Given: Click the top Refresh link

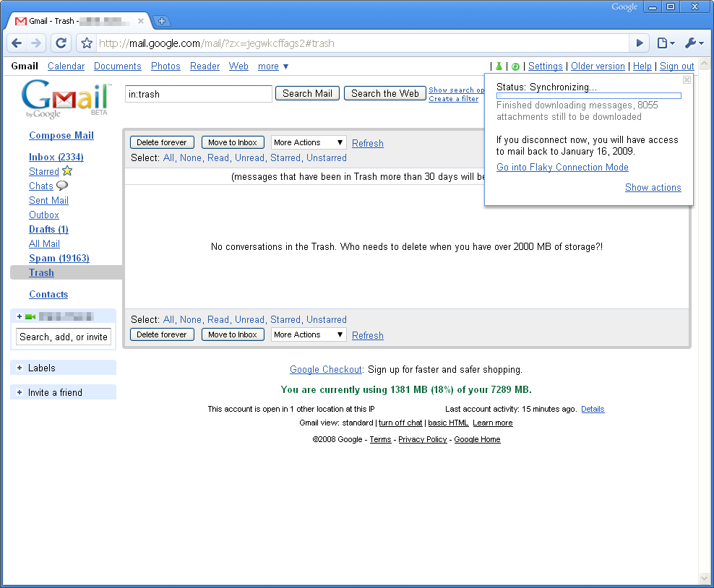Looking at the screenshot, I should [x=367, y=143].
